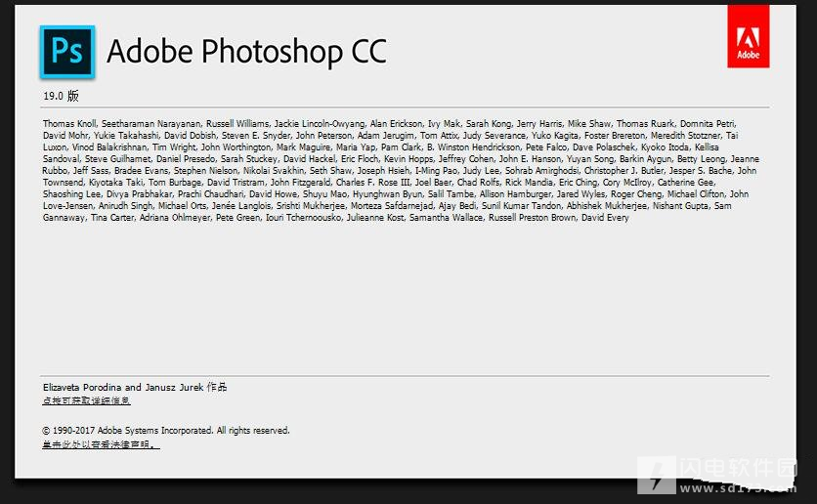Click the name Yuyan Song

pyautogui.click(x=590, y=159)
